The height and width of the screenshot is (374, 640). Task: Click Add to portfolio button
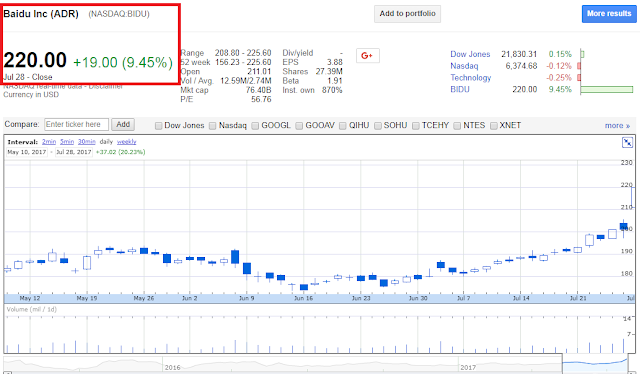point(407,14)
